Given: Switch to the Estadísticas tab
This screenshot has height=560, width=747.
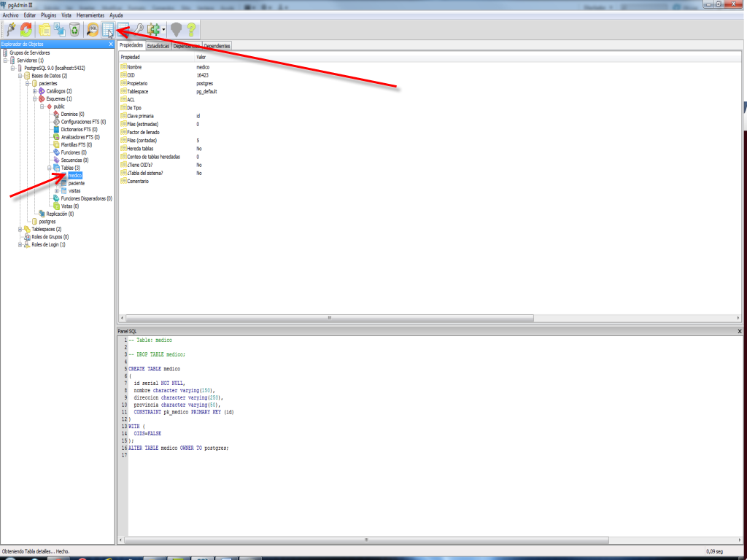Looking at the screenshot, I should [x=158, y=46].
